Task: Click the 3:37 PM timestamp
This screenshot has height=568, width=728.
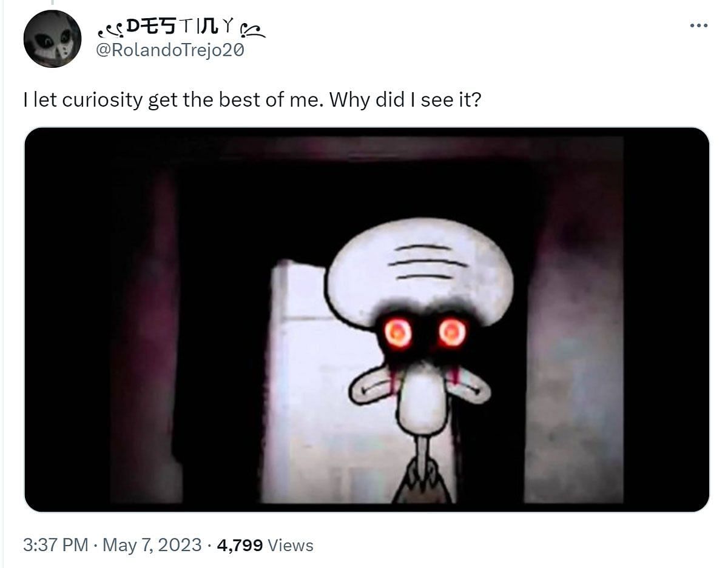Action: pyautogui.click(x=56, y=545)
